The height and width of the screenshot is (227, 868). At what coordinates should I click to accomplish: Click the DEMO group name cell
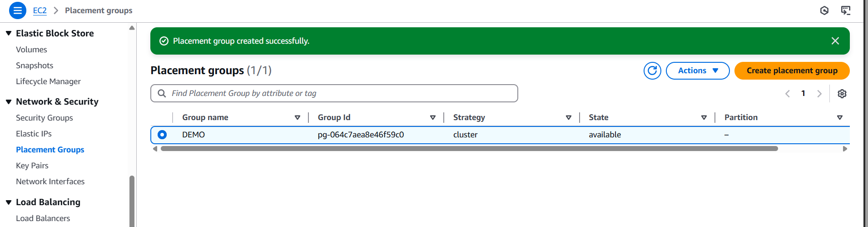coord(193,135)
